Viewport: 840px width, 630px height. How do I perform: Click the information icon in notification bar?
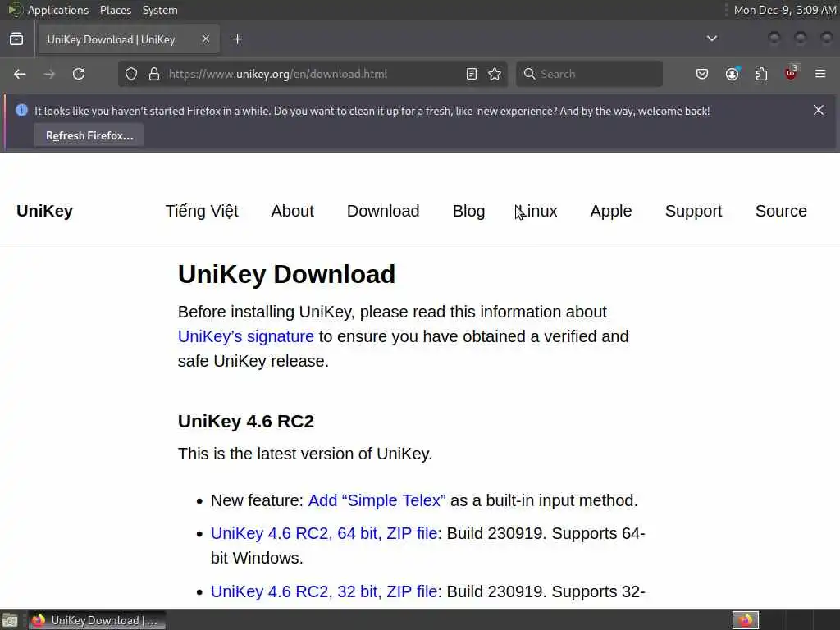point(21,110)
